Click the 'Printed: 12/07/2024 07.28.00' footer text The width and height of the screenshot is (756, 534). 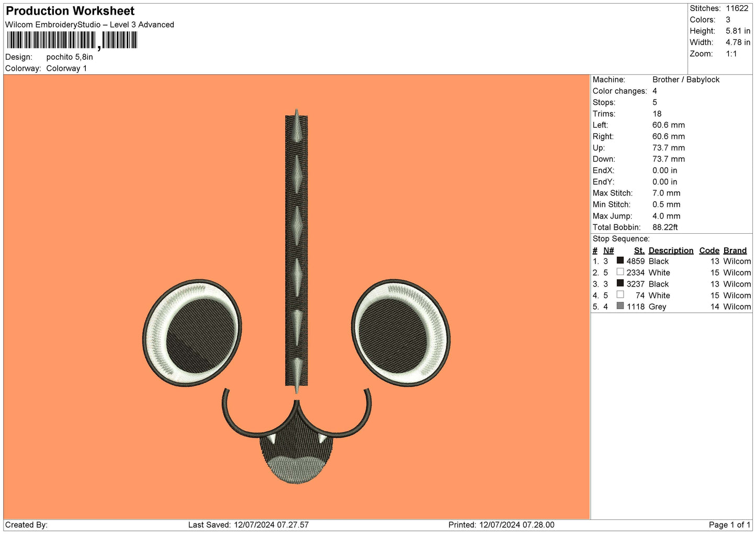click(x=501, y=525)
